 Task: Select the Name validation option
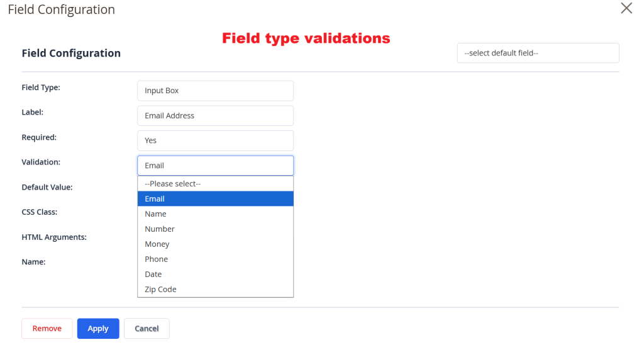click(x=215, y=214)
